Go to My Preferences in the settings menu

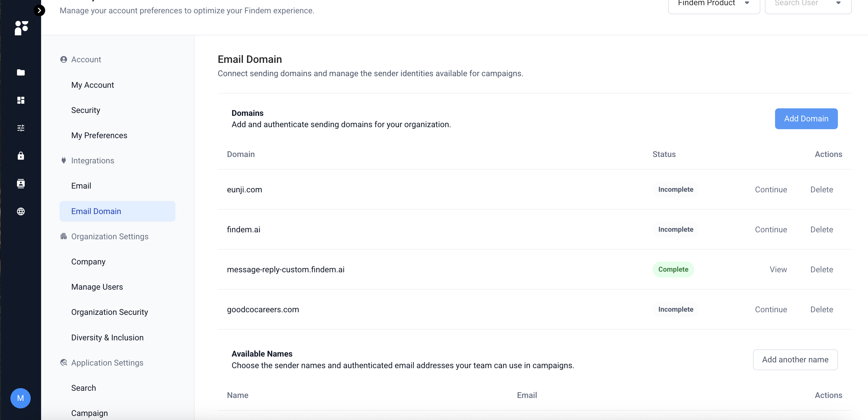[x=99, y=136]
